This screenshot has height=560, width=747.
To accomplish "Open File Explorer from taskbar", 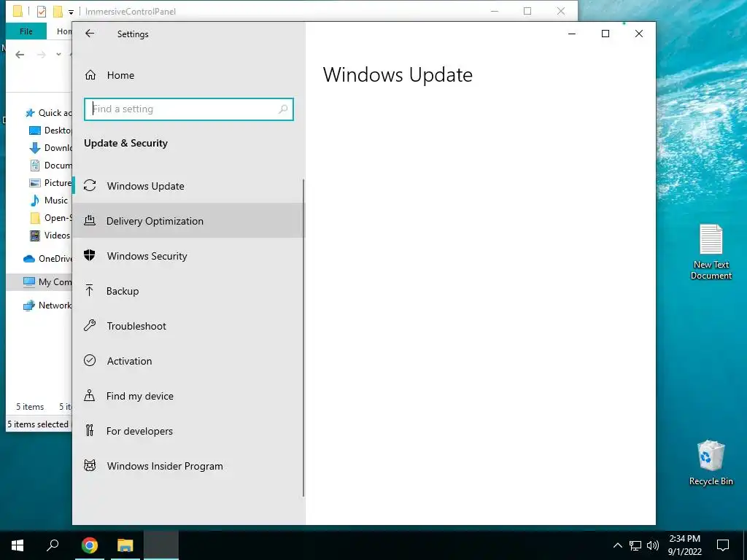I will (125, 545).
